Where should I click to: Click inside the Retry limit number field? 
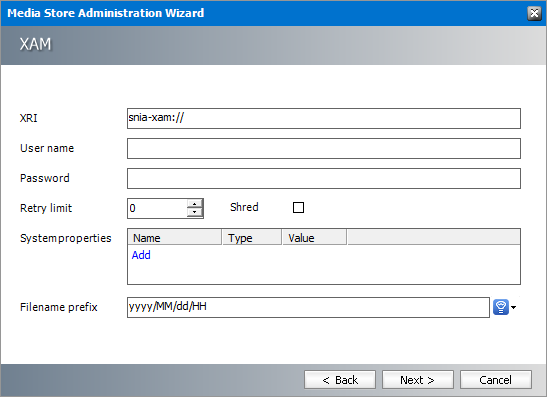coord(157,208)
